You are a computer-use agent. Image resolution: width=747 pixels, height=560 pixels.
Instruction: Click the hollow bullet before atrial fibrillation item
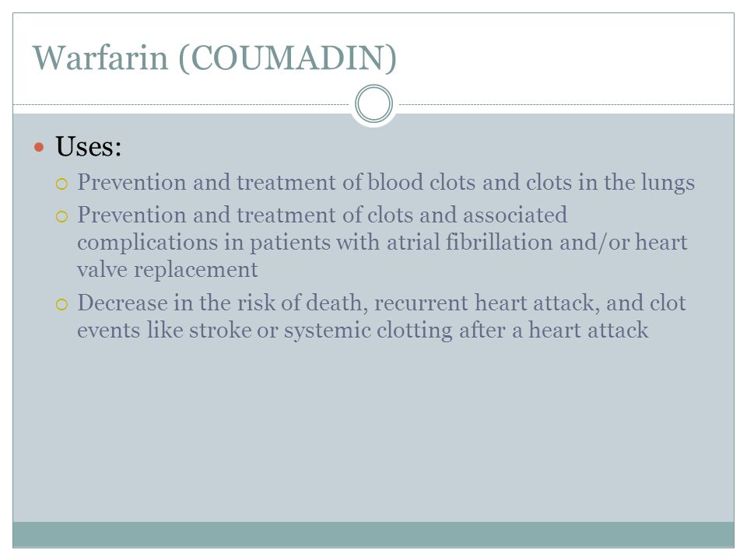tap(61, 217)
